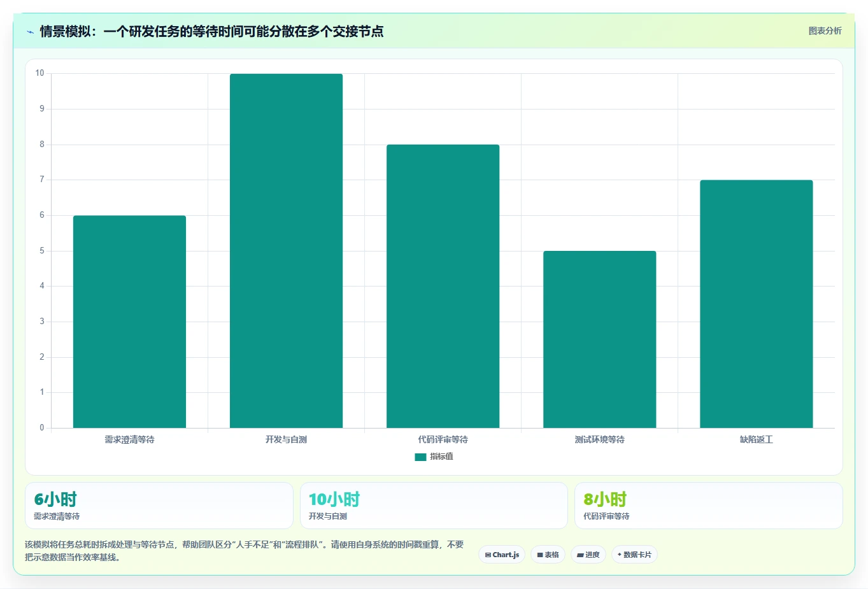Click the 缺陷返工 bar

pos(756,304)
